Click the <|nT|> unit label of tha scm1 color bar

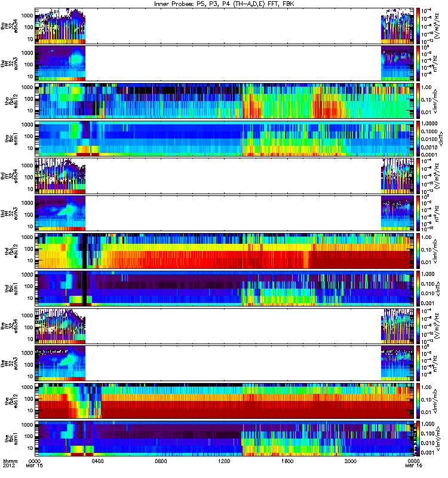pos(441,139)
